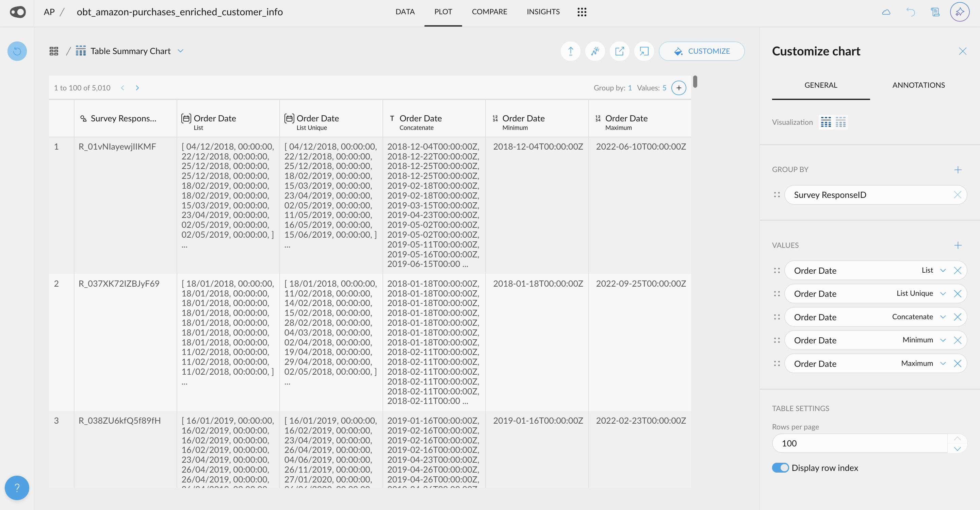Screen dimensions: 980x510
Task: Grab the drag handle for Survey ResponseID
Action: tap(777, 195)
